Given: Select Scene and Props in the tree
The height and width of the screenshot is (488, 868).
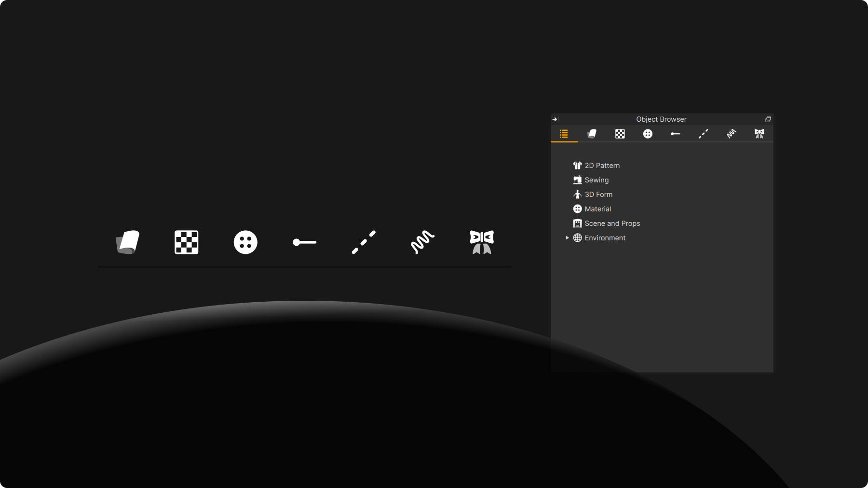Looking at the screenshot, I should click(x=612, y=223).
